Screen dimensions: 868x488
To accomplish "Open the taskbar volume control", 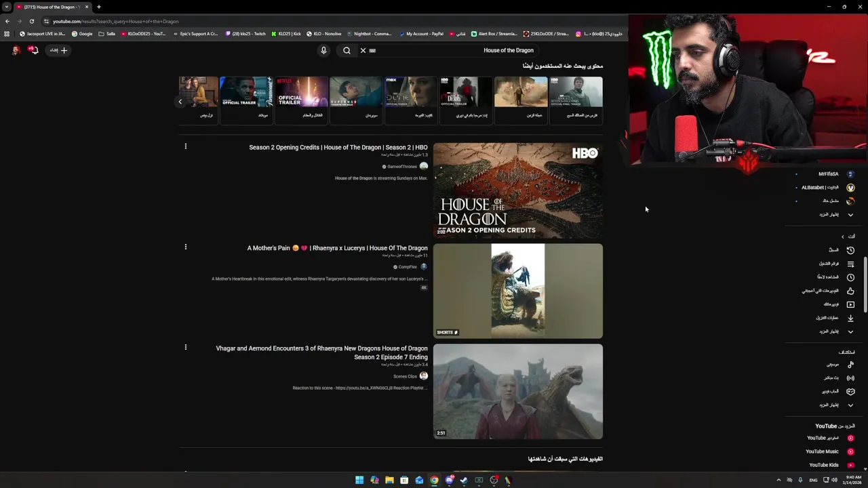I will 834,480.
